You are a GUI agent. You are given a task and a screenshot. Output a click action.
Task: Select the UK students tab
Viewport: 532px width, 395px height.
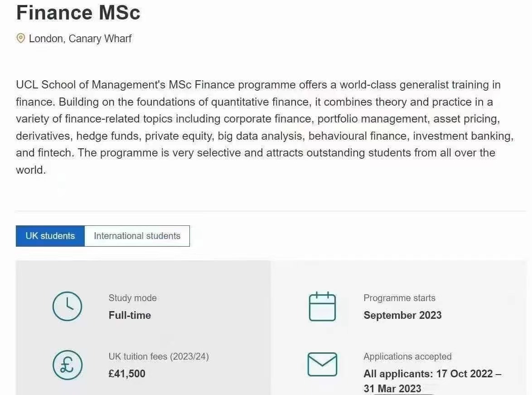50,236
